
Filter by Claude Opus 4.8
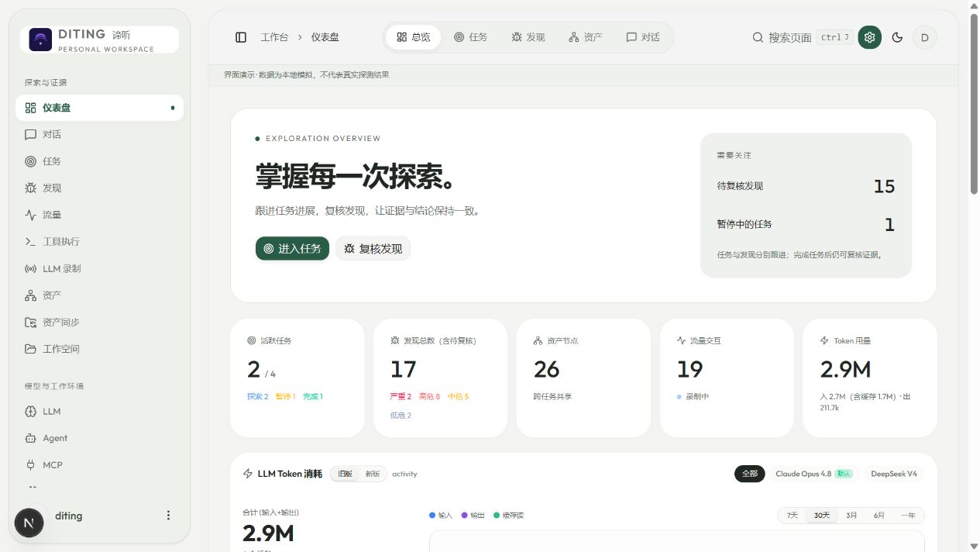click(x=813, y=474)
